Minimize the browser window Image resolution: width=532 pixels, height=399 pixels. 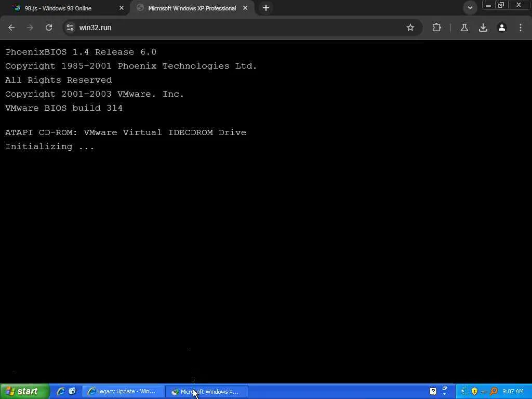[488, 5]
